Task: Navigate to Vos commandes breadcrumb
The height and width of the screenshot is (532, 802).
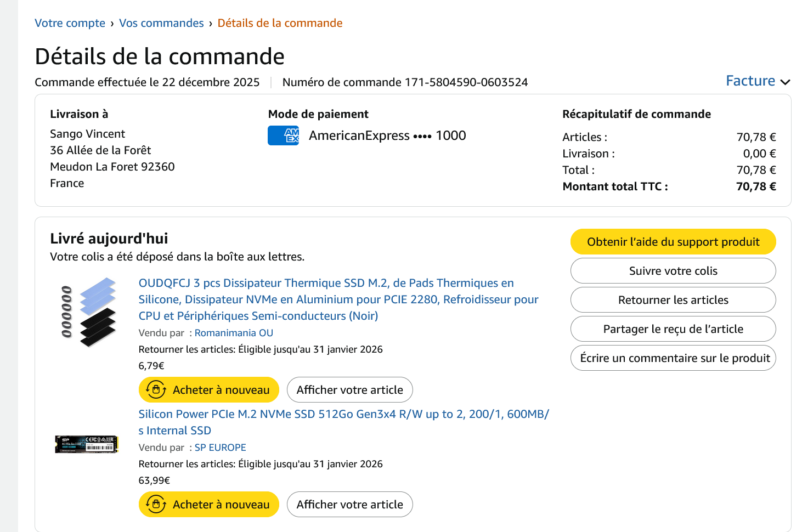Action: [x=161, y=23]
